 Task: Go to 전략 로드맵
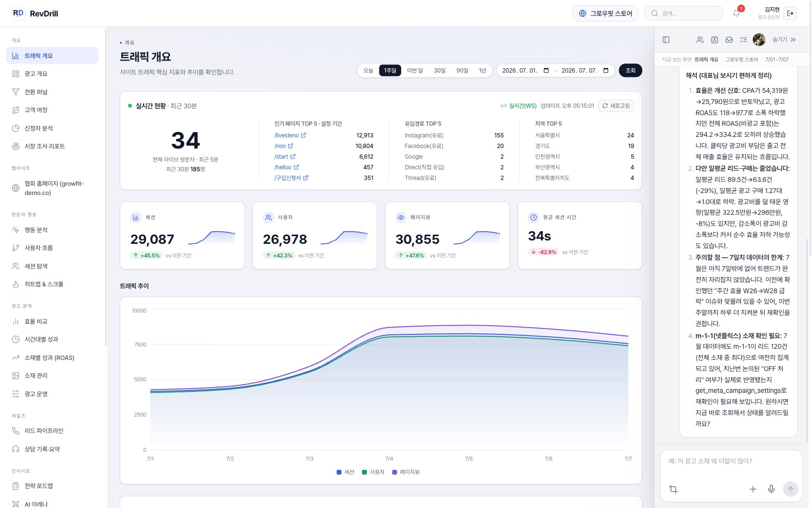tap(52, 486)
